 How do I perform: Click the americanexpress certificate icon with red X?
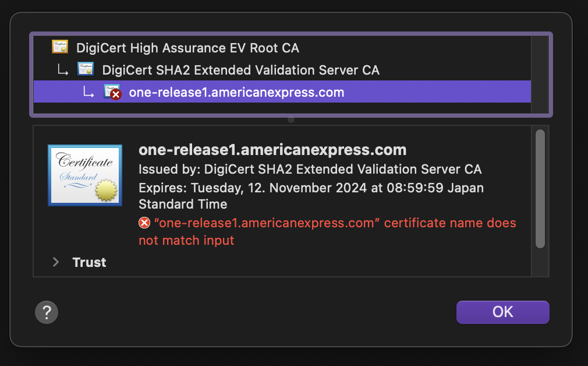click(112, 92)
